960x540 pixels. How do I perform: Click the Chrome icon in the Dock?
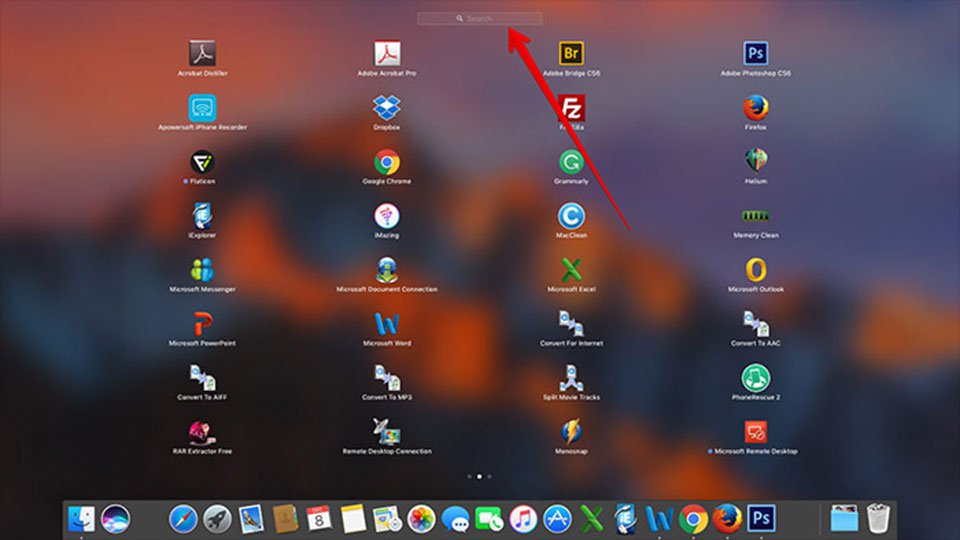[x=693, y=519]
